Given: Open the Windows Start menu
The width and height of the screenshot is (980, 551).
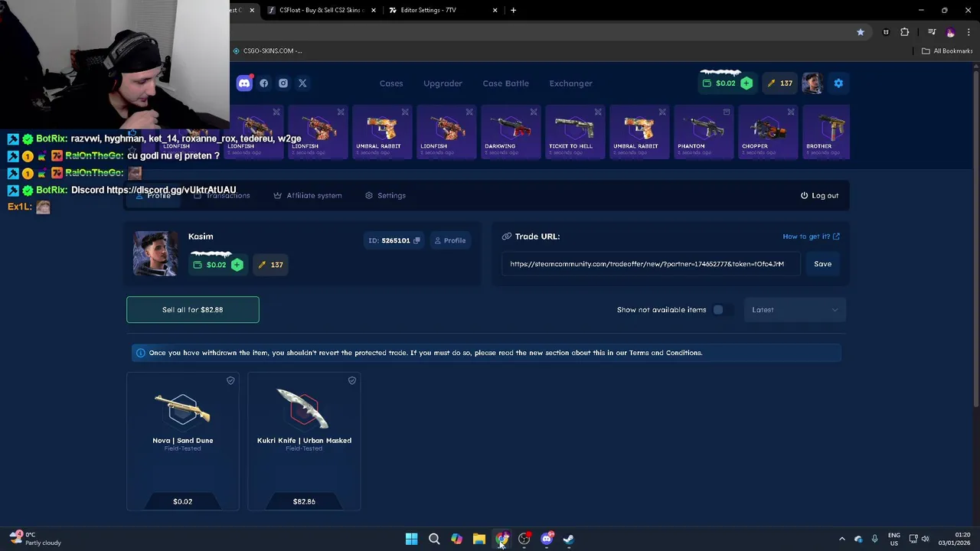Looking at the screenshot, I should tap(411, 539).
